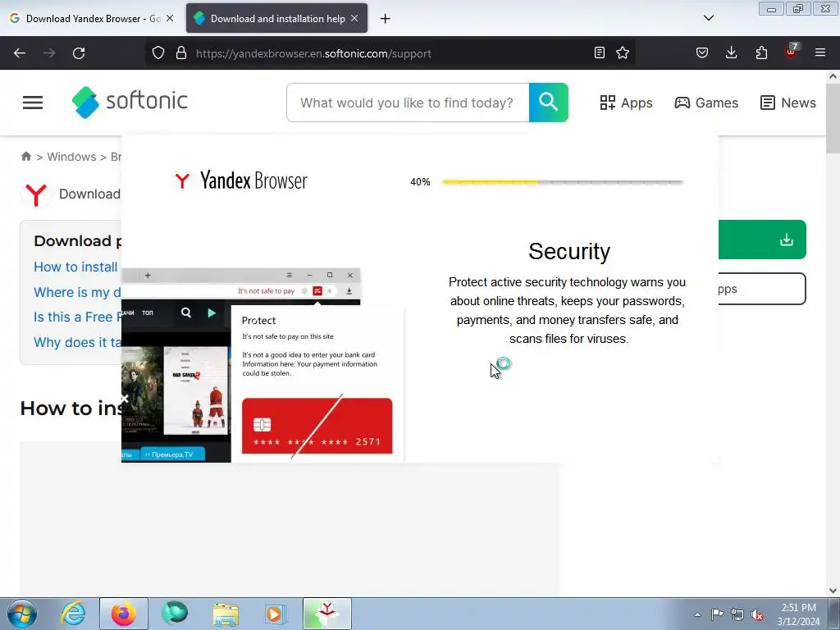Close the Download Yandex Browser tab

pyautogui.click(x=170, y=18)
